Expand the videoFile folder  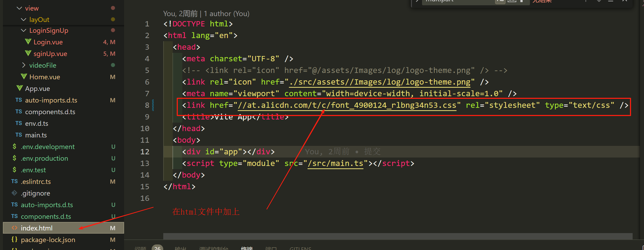(x=23, y=65)
